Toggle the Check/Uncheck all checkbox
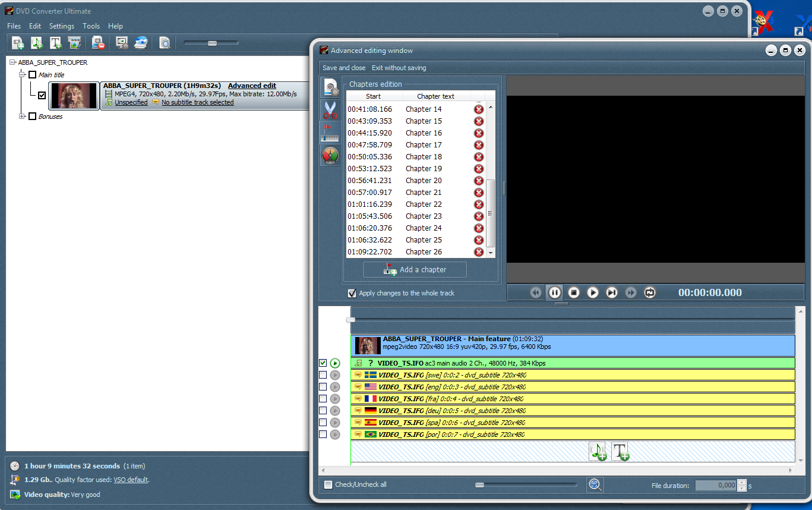The width and height of the screenshot is (812, 510). click(x=328, y=484)
